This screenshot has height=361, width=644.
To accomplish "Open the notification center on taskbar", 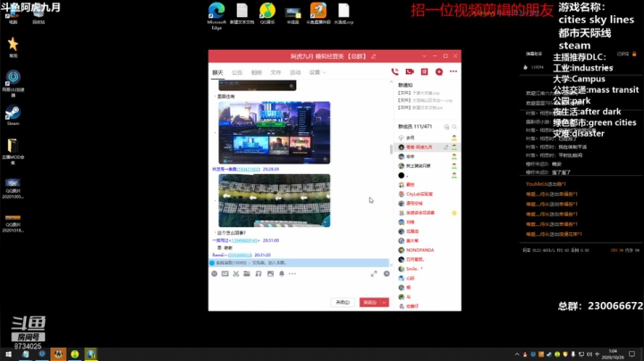I will [x=631, y=354].
